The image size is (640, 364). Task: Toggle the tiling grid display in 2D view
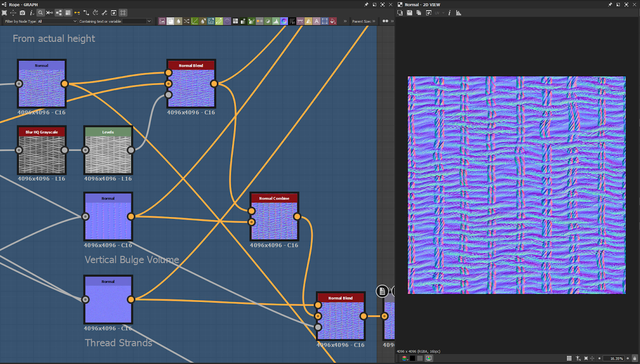tap(569, 358)
